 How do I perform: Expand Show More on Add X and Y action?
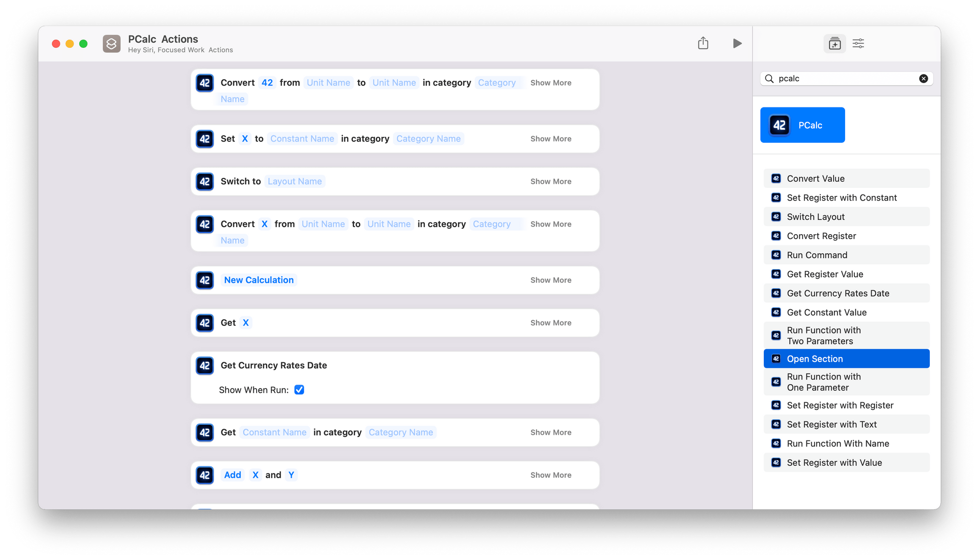(x=551, y=475)
